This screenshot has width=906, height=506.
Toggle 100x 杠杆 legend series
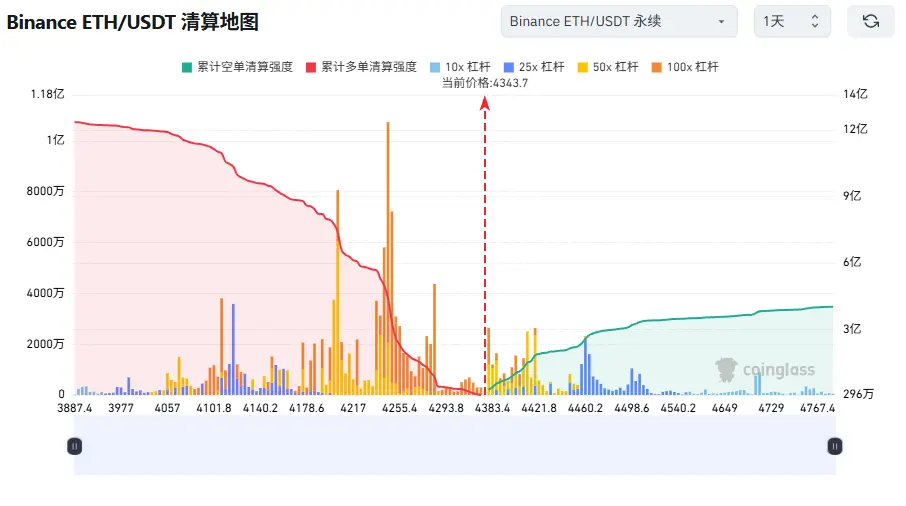coord(685,67)
